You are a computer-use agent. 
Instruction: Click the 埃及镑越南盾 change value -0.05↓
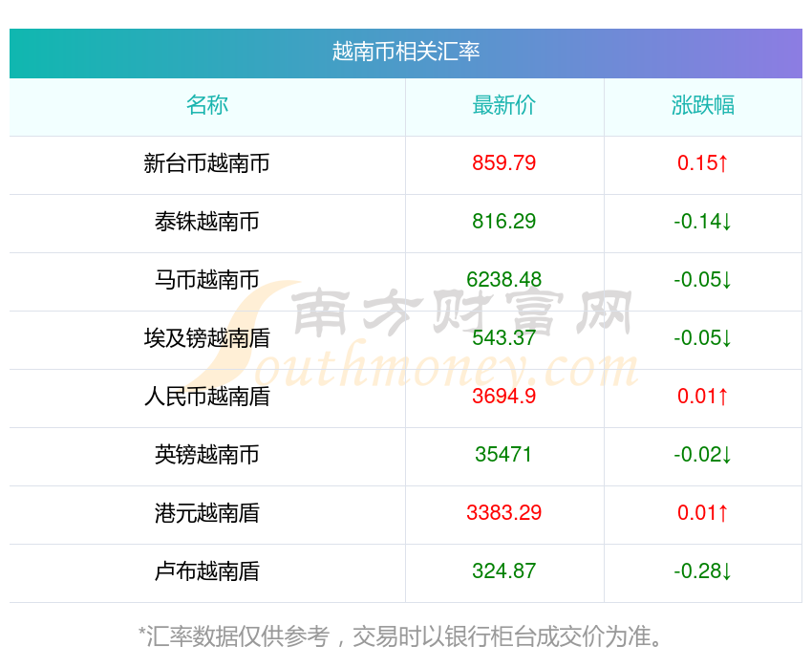(703, 338)
